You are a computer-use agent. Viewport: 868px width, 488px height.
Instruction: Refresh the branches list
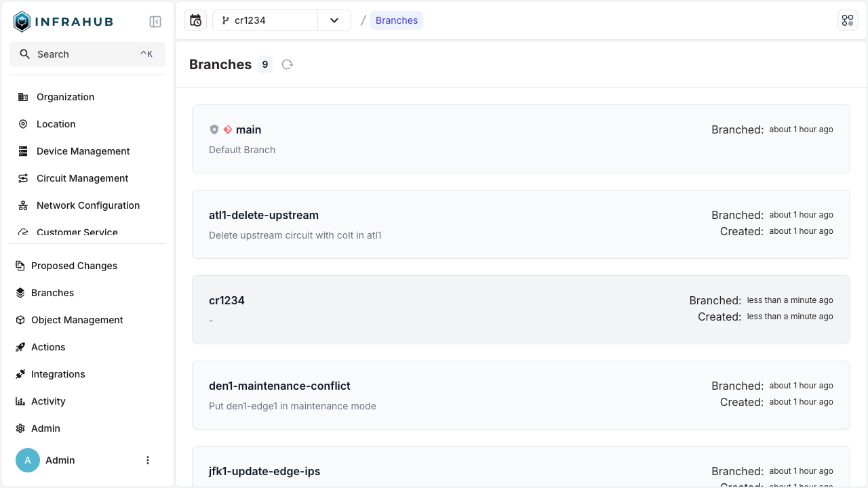point(288,64)
